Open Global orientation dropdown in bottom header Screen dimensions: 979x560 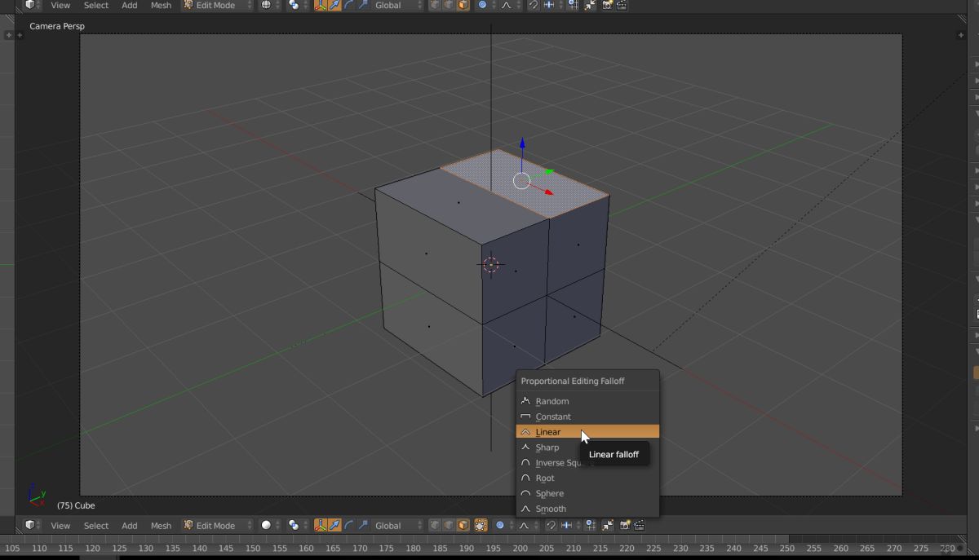coord(399,526)
